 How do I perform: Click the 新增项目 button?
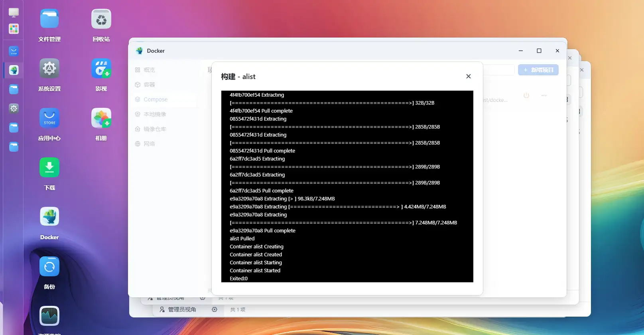pos(538,70)
